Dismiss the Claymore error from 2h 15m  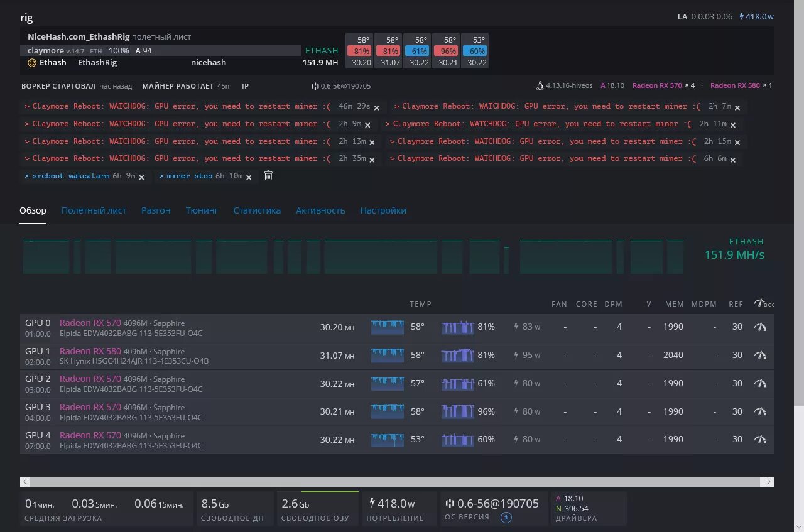[x=737, y=143]
